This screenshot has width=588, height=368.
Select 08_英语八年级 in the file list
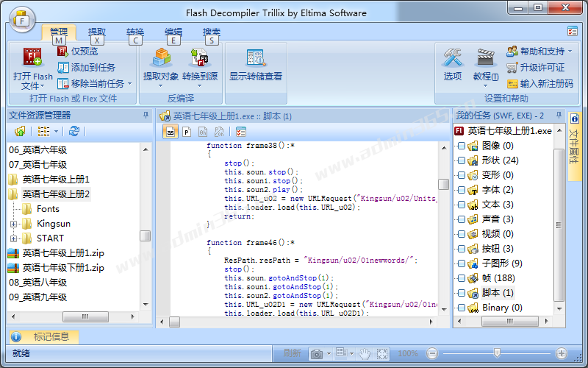point(38,283)
